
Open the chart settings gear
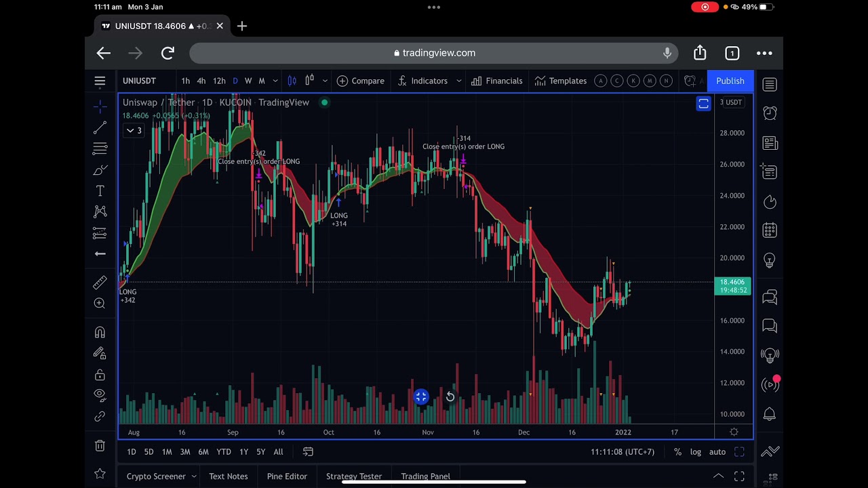coord(734,432)
